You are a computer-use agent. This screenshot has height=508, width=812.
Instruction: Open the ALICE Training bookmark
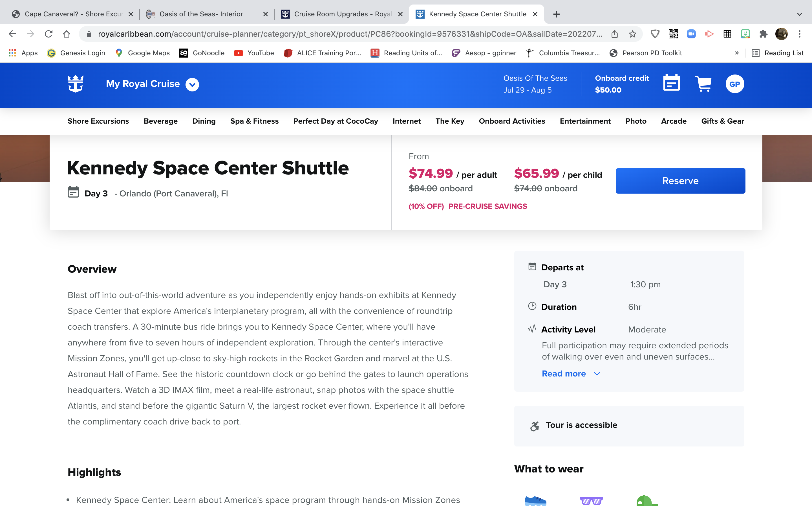[x=323, y=53]
